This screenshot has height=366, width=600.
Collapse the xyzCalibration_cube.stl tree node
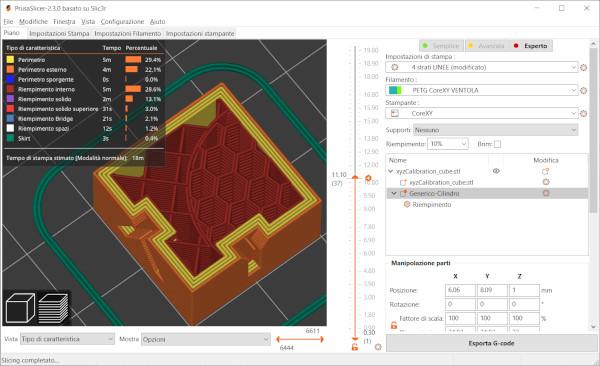(x=391, y=171)
